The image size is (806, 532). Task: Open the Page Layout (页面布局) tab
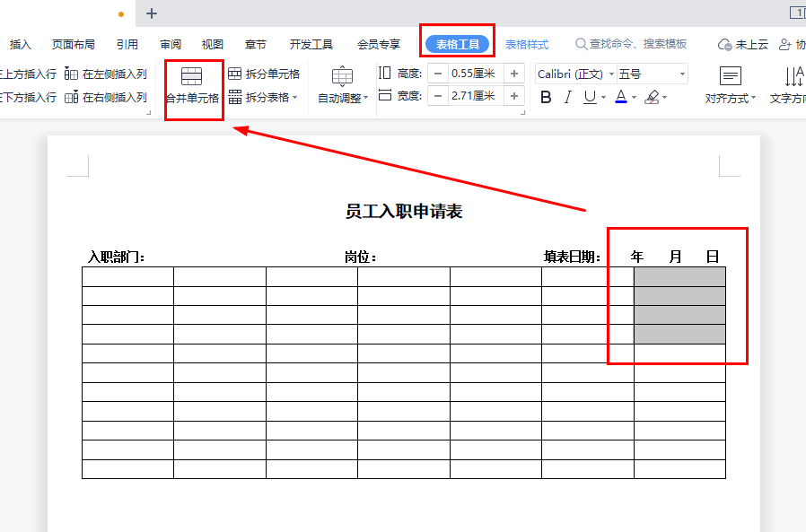click(x=74, y=45)
